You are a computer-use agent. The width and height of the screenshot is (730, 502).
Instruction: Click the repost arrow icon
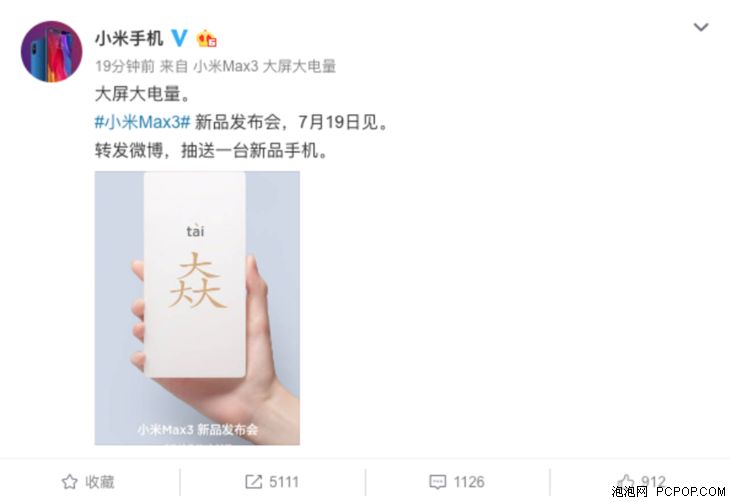coord(253,482)
